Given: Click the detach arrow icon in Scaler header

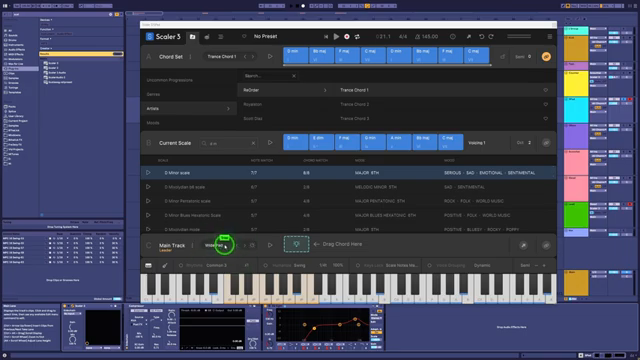Looking at the screenshot, I should click(469, 37).
